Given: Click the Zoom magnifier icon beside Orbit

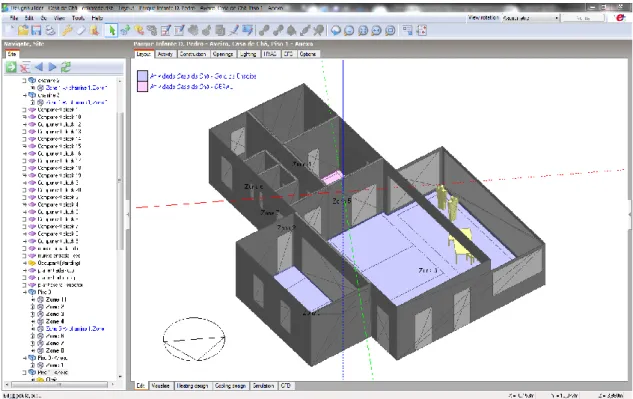Looking at the screenshot, I should click(349, 30).
